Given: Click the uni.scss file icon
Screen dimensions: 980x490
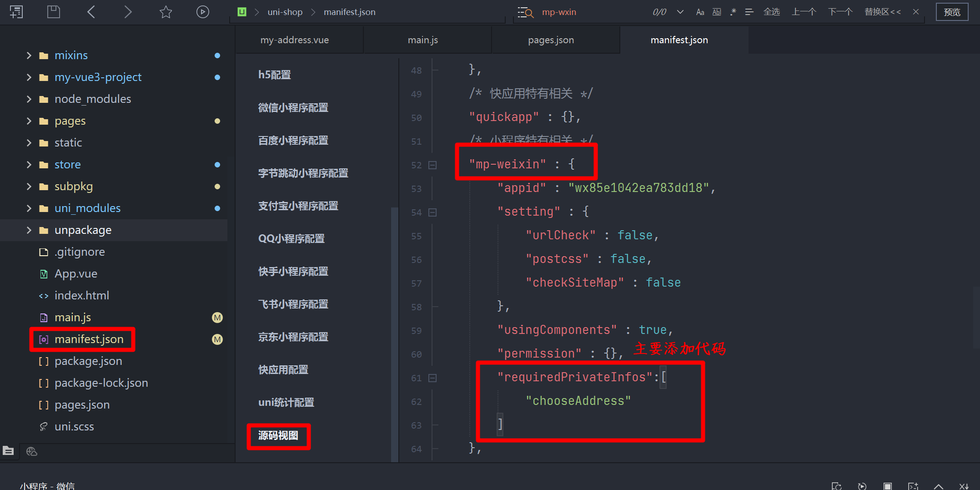Looking at the screenshot, I should (x=44, y=427).
